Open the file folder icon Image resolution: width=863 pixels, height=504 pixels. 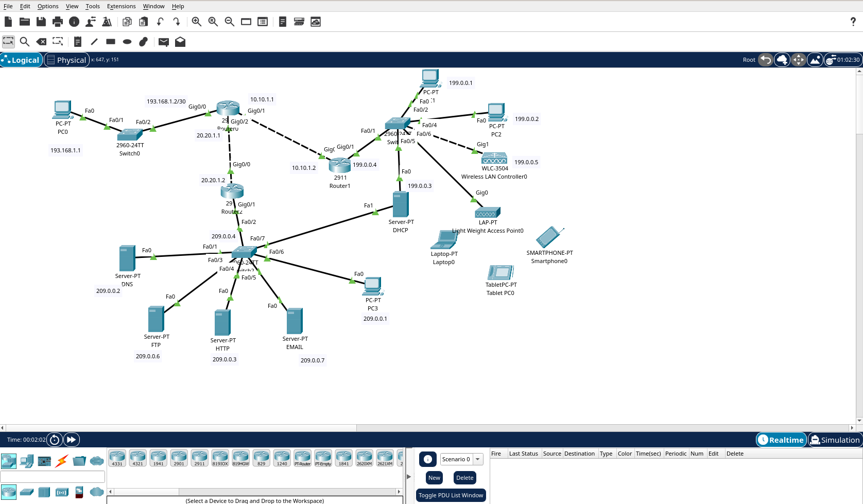(25, 22)
